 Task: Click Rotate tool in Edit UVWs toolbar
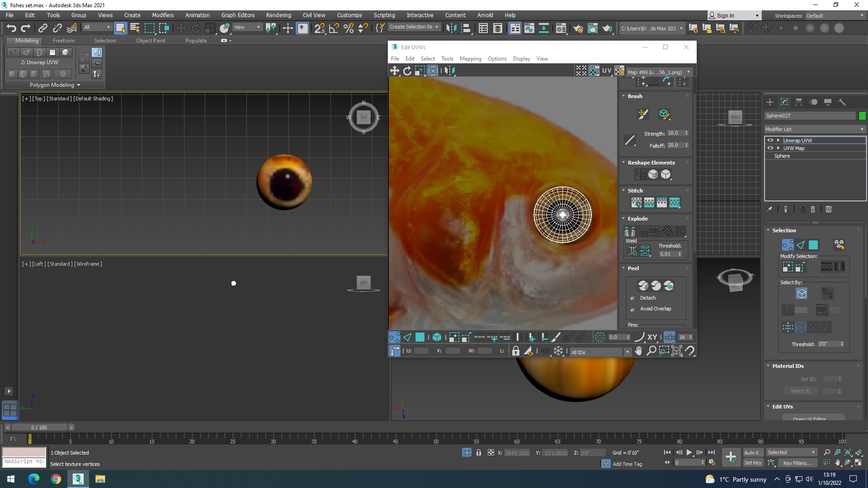[x=407, y=71]
